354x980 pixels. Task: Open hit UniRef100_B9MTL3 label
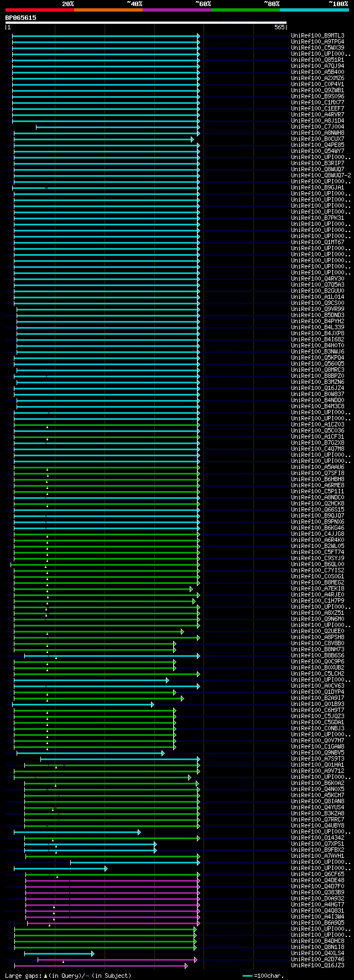pos(317,36)
